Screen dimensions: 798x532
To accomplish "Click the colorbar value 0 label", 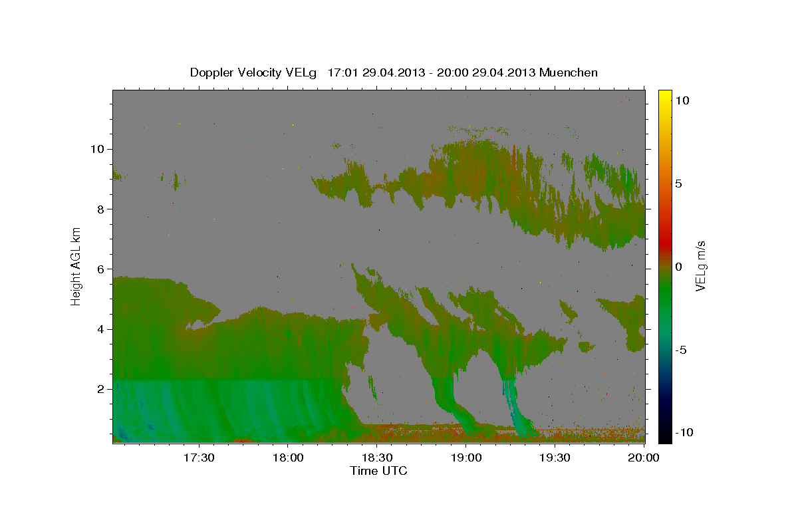I will pyautogui.click(x=678, y=267).
